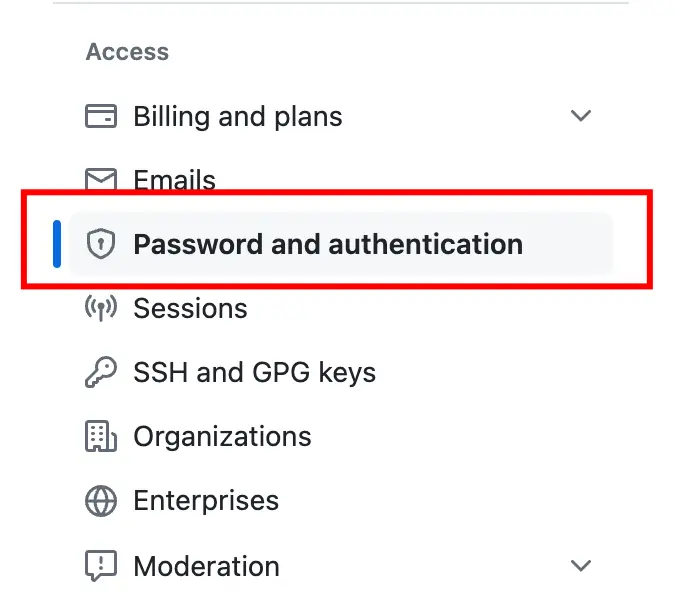Click the Access section heading
Image resolution: width=688 pixels, height=612 pixels.
point(127,52)
